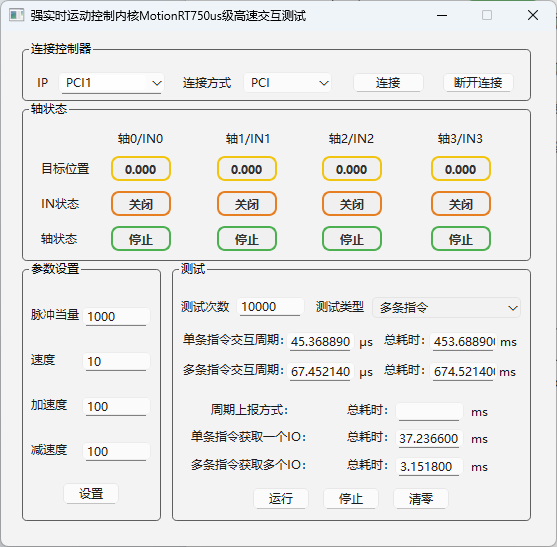Image resolution: width=557 pixels, height=547 pixels.
Task: Click 轴1 axis status indicator 停止
Action: click(247, 239)
